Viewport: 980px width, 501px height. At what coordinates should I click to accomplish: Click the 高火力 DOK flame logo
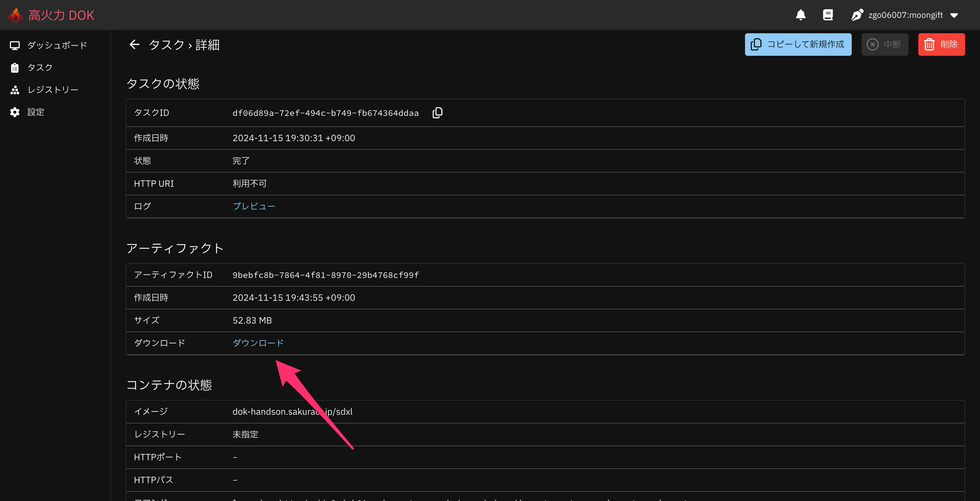pyautogui.click(x=16, y=15)
